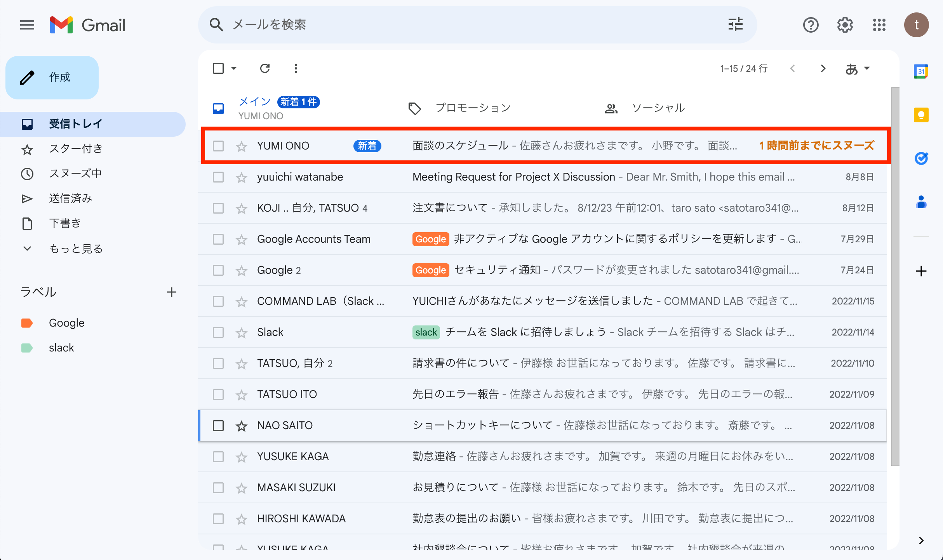Open the input tools あ dropdown
The height and width of the screenshot is (560, 943).
point(857,69)
